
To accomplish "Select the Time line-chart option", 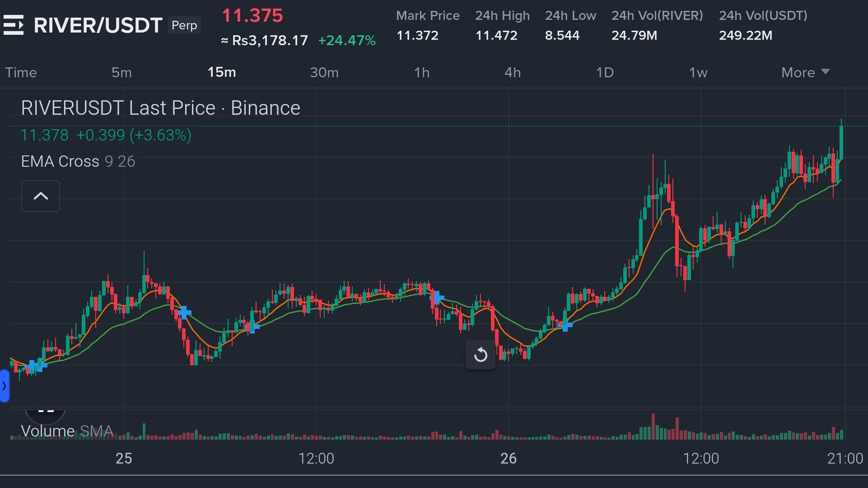I will [x=21, y=72].
